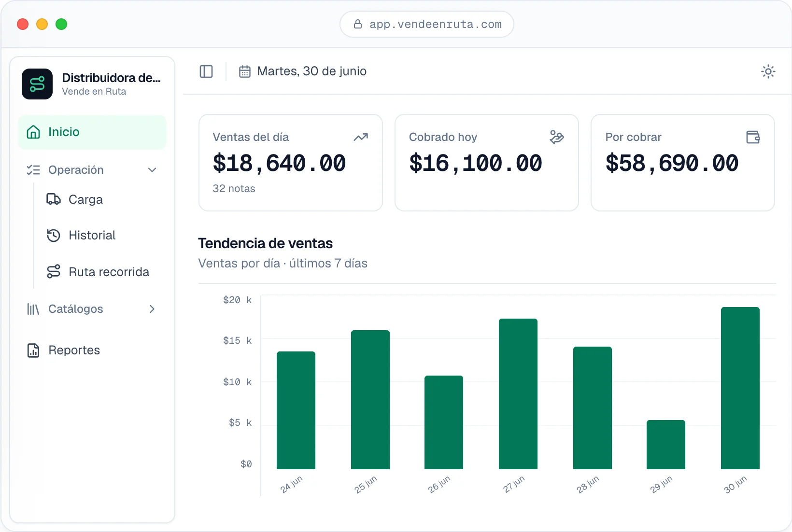Select the $16,100.00 collected value

pos(476,163)
